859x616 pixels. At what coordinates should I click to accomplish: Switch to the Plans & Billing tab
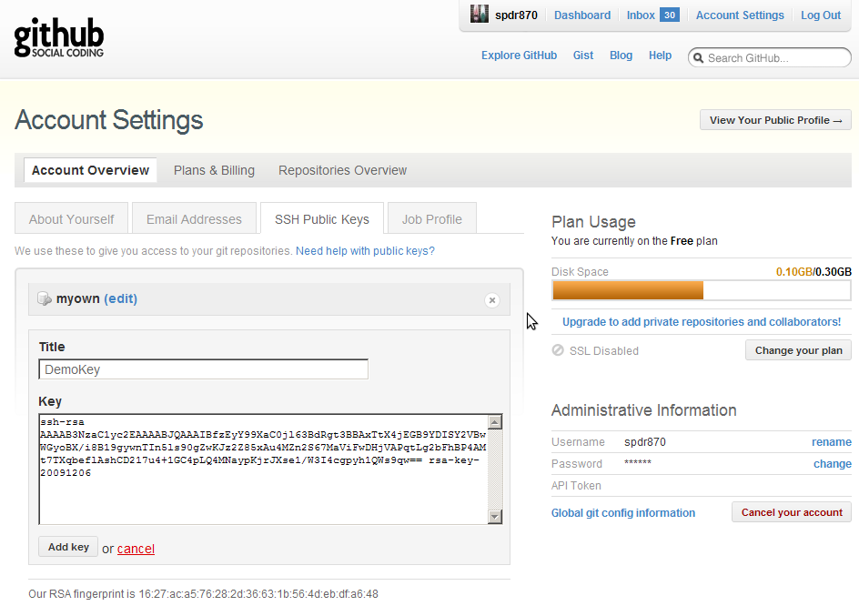coord(214,170)
